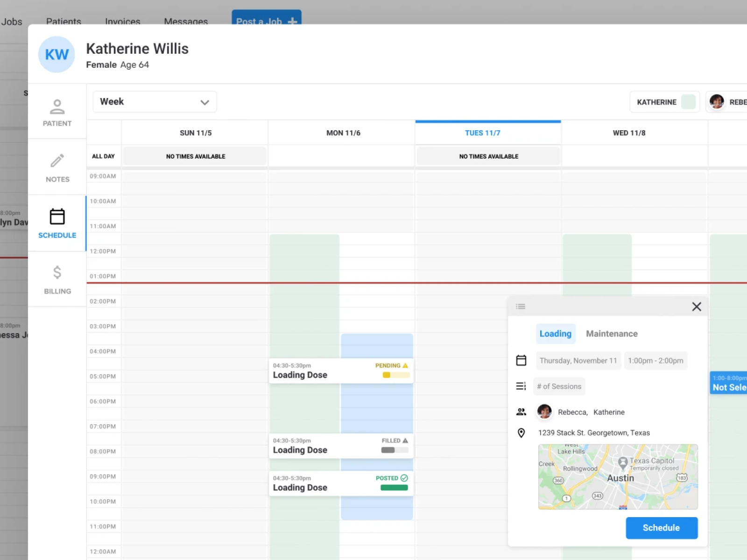This screenshot has height=560, width=747.
Task: Open the Pending Loading Dose event
Action: click(x=341, y=371)
